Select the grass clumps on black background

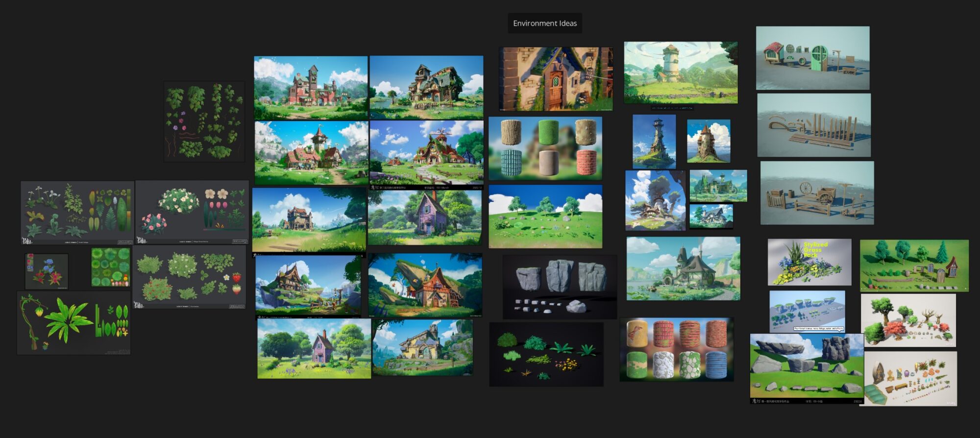coord(546,354)
